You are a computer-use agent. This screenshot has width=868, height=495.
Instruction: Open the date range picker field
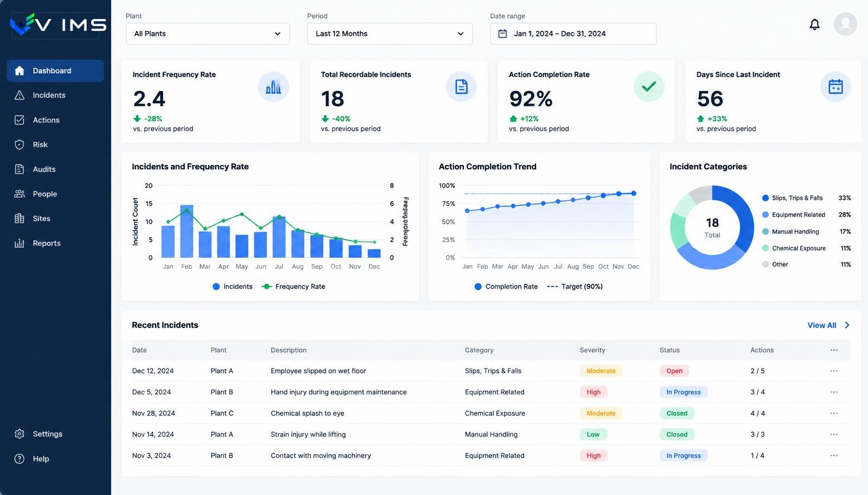(573, 34)
